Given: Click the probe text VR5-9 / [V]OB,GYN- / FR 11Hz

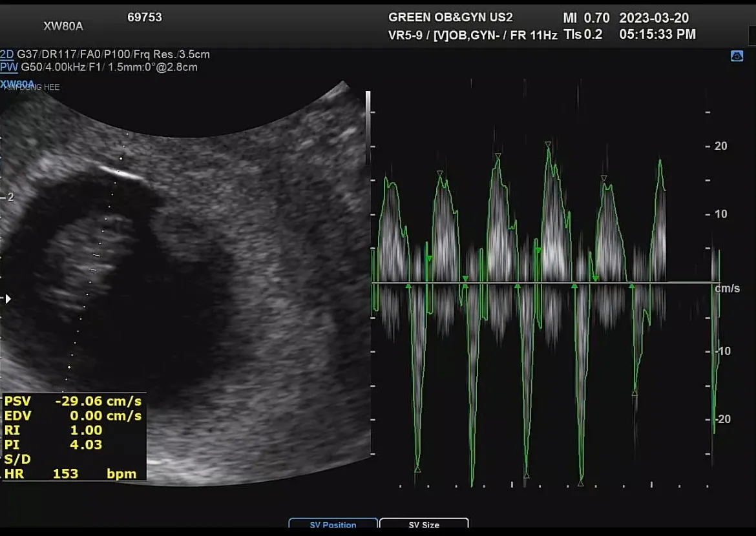Looking at the screenshot, I should [x=472, y=35].
